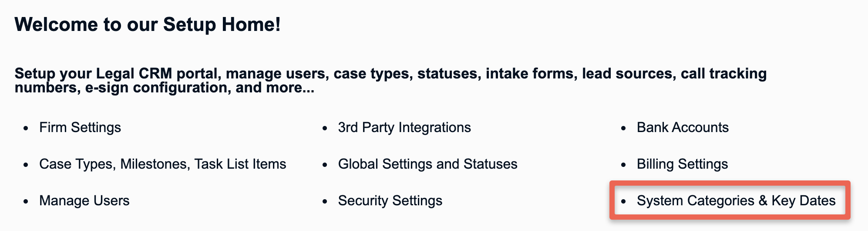Open Global Settings and Statuses
The width and height of the screenshot is (868, 231).
click(x=428, y=164)
